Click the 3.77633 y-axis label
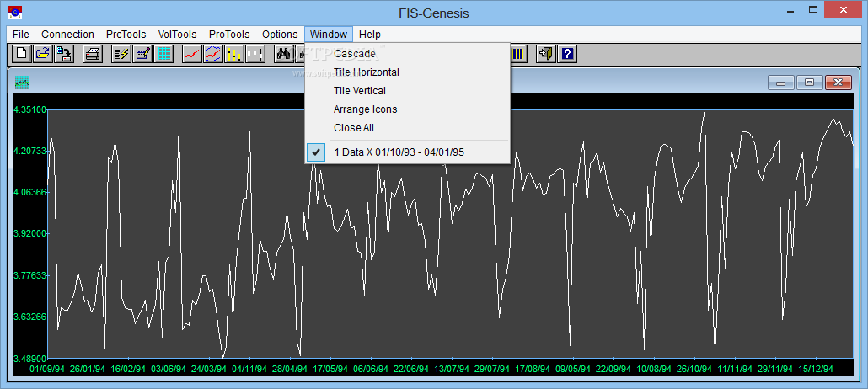This screenshot has height=389, width=868. click(30, 275)
